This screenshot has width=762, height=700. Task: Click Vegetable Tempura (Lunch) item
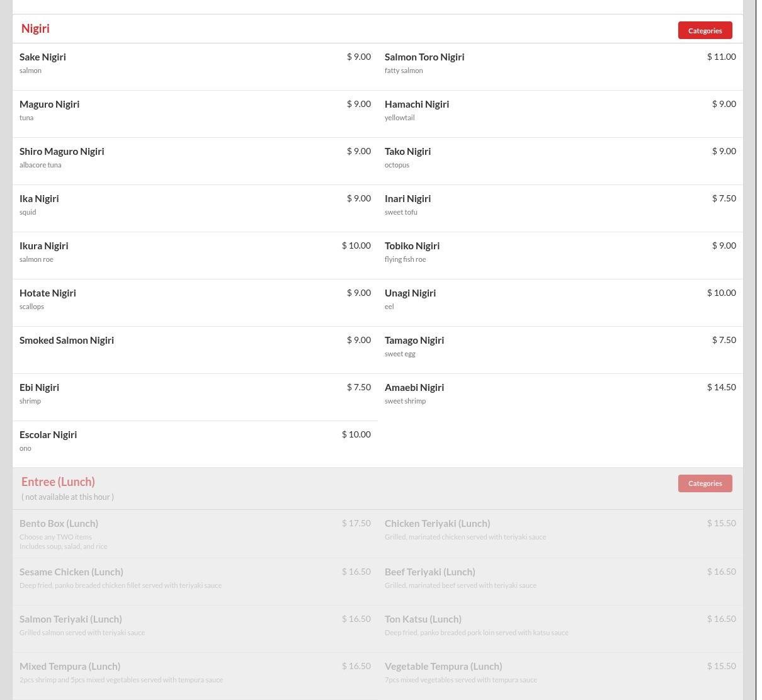coord(560,676)
